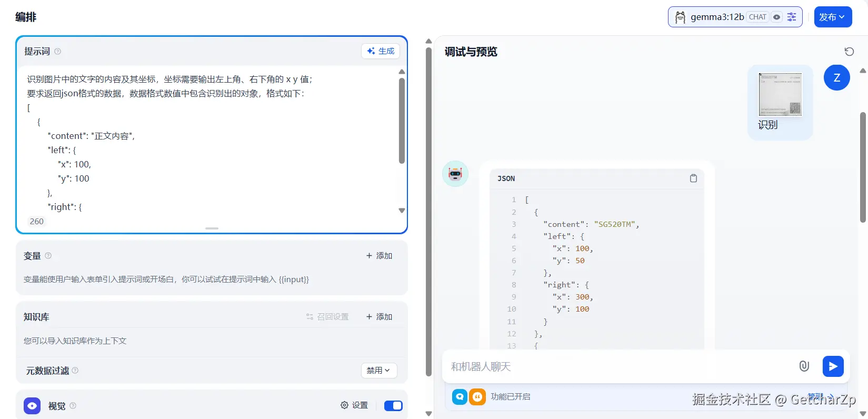Click the blue conversation opener feature icon
868x419 pixels.
[x=460, y=396]
